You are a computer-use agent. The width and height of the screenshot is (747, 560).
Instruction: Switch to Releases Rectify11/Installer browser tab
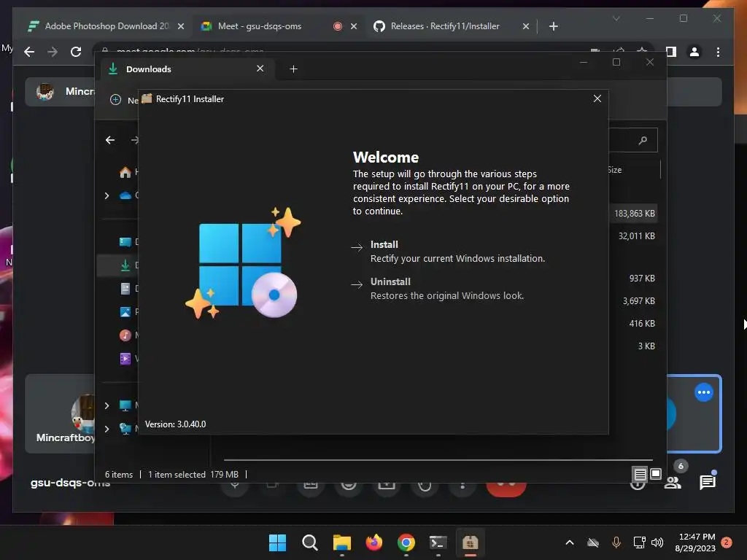point(445,26)
